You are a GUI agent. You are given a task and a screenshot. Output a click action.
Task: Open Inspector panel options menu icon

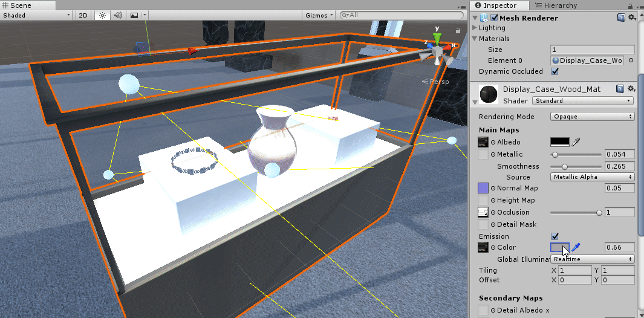(640, 7)
